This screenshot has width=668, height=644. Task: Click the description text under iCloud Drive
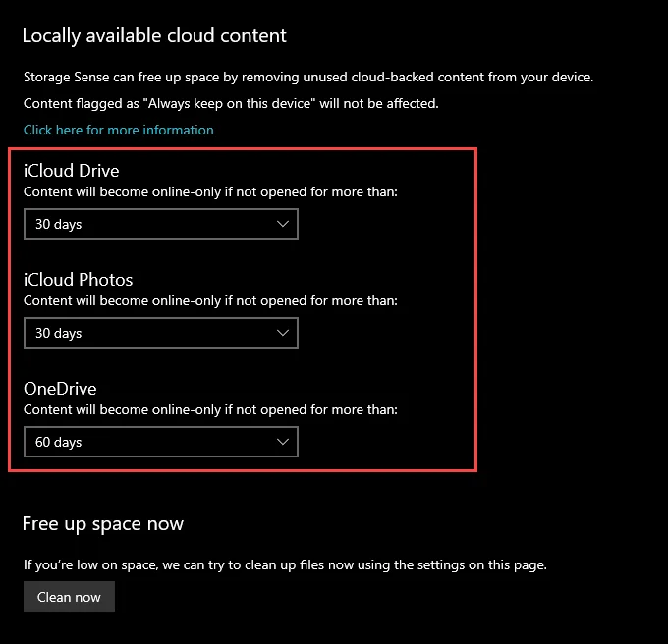click(210, 192)
